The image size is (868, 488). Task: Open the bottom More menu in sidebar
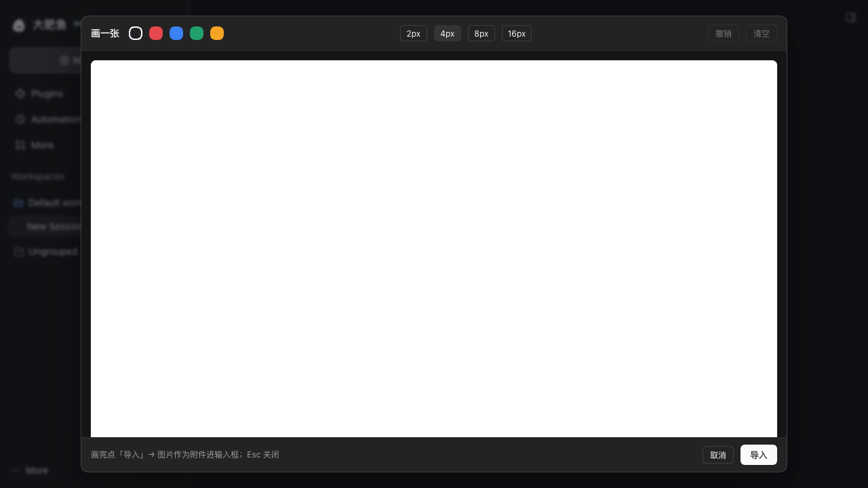[31, 470]
